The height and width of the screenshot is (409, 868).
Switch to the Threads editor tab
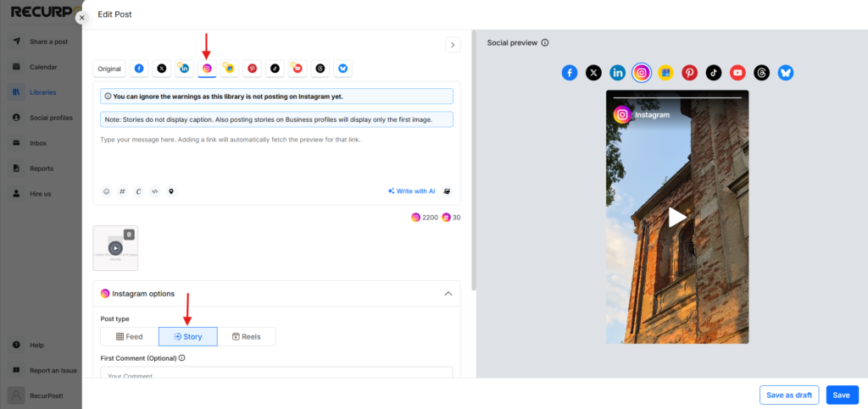(x=320, y=69)
